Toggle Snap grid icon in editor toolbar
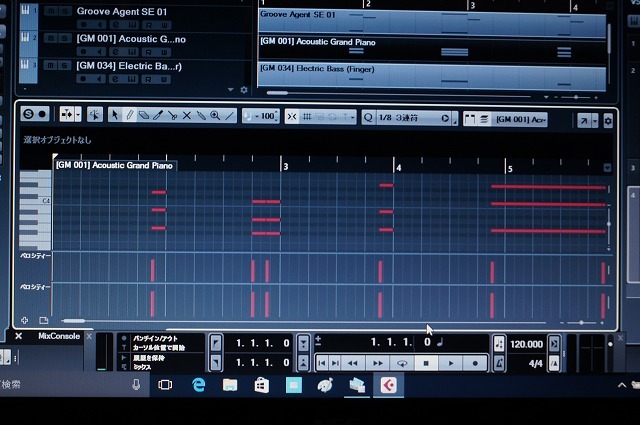Screen dimensions: 640x425 pos(307,117)
